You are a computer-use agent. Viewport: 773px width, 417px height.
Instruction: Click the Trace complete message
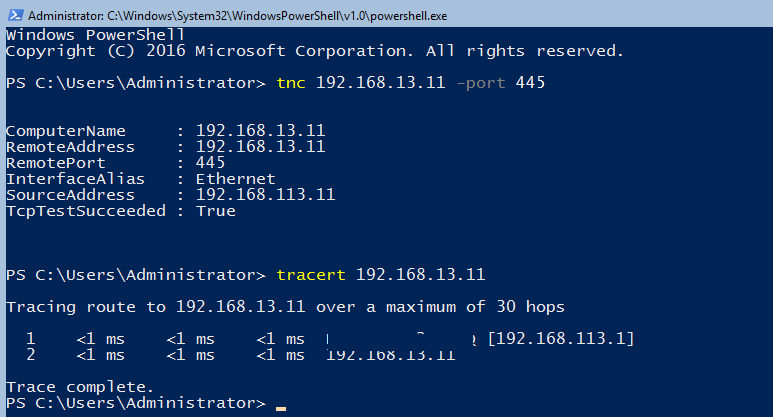80,387
